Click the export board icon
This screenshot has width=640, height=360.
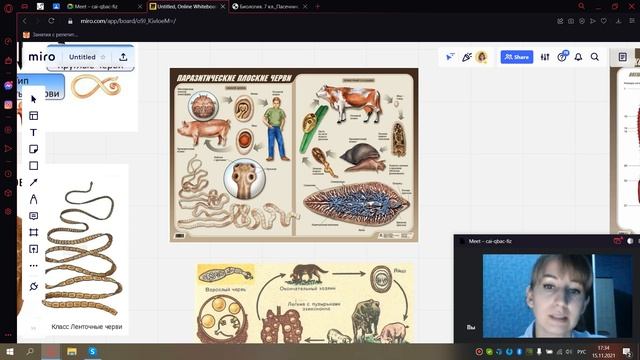click(123, 57)
